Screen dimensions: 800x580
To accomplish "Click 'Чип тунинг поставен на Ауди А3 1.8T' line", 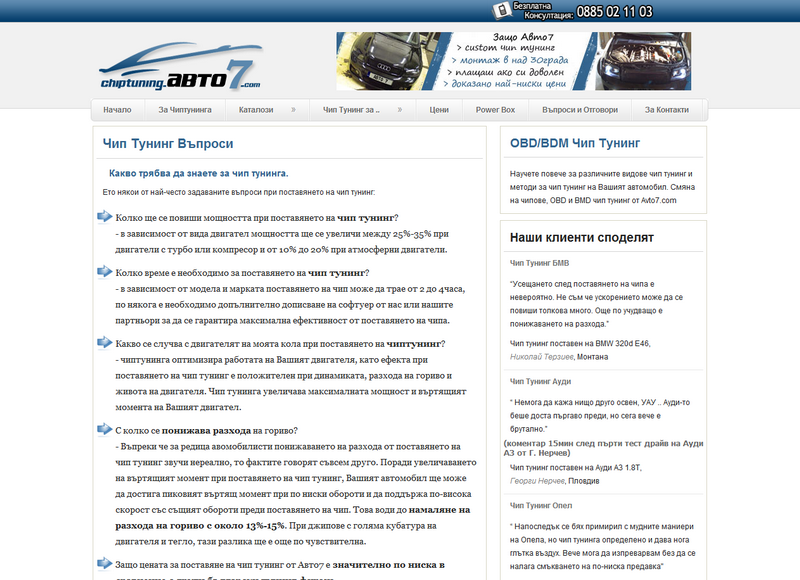I will pos(576,468).
